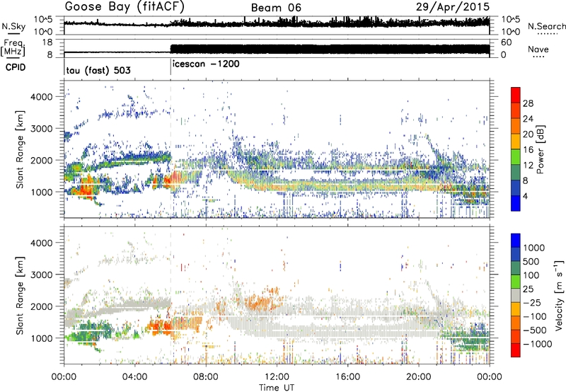Image resolution: width=566 pixels, height=392 pixels.
Task: Click the 'Beam 06' label
Action: tap(276, 8)
